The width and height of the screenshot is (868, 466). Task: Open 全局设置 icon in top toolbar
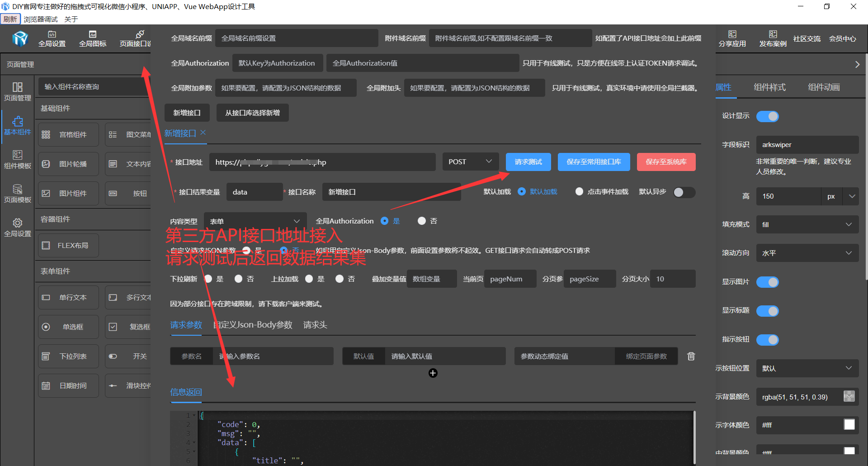[x=52, y=39]
